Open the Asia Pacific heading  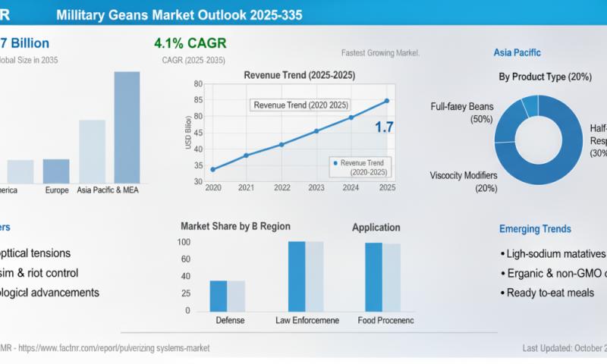pyautogui.click(x=517, y=52)
